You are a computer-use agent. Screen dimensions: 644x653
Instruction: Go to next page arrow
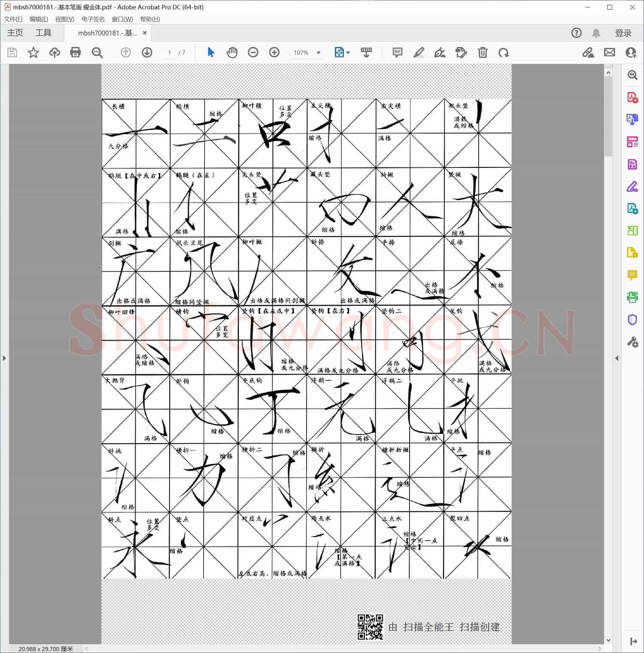point(147,52)
